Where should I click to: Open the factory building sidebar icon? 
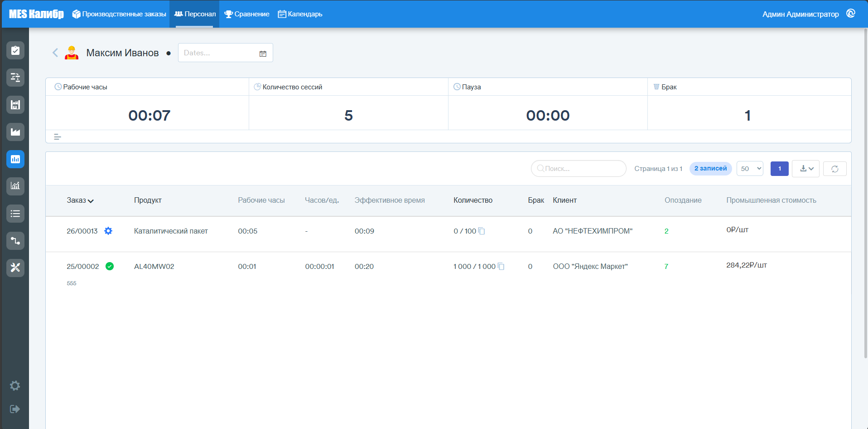click(15, 105)
